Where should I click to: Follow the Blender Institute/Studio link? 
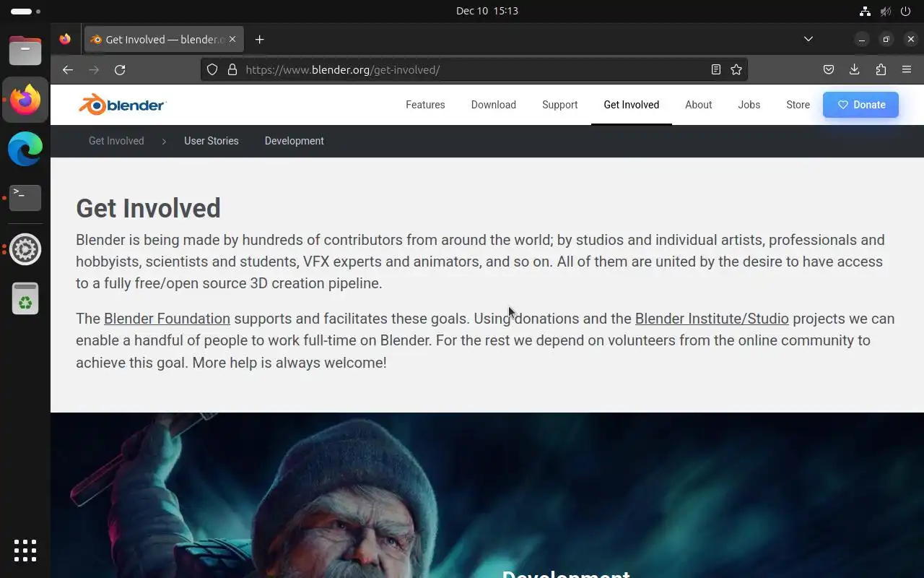(x=712, y=319)
